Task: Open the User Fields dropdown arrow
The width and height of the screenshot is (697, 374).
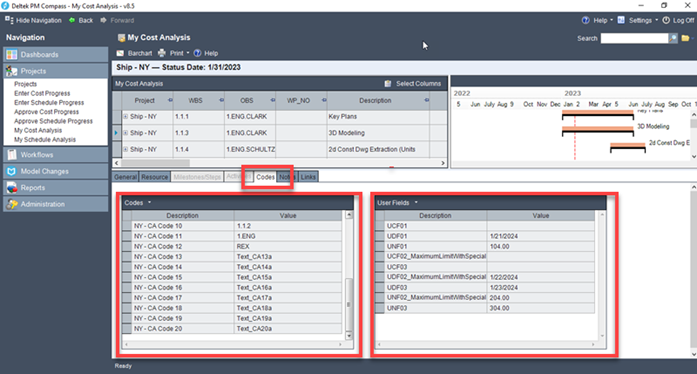Action: coord(416,203)
